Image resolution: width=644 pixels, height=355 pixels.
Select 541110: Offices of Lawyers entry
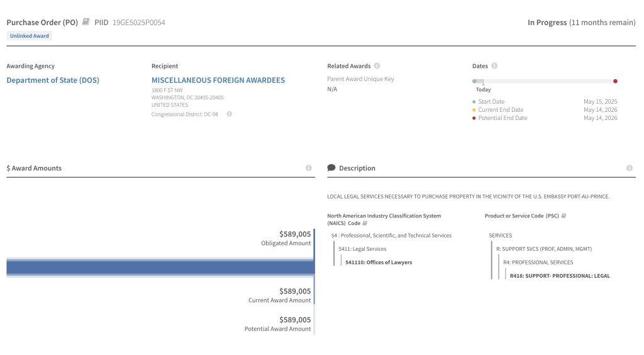(x=379, y=263)
